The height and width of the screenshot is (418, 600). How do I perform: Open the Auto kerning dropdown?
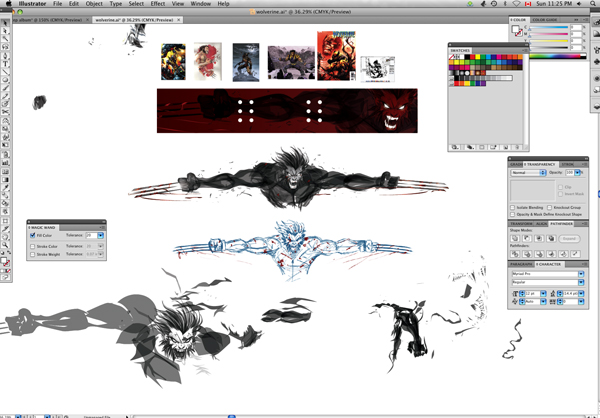[543, 302]
